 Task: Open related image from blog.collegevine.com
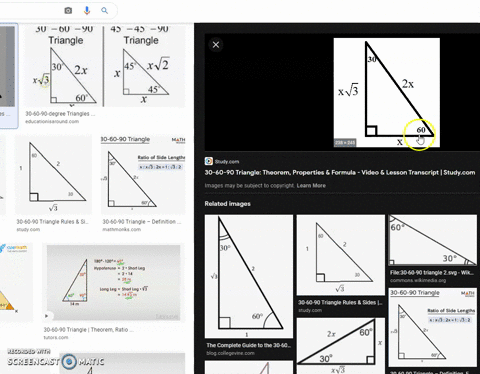point(249,276)
